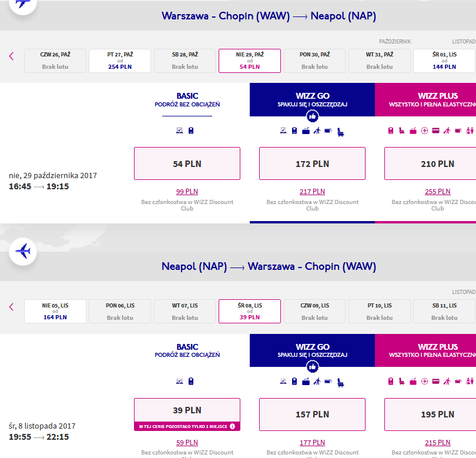Viewport: 476px width, 458px height.
Task: Click the return WIZZ GO seat selection icon
Action: click(x=341, y=383)
